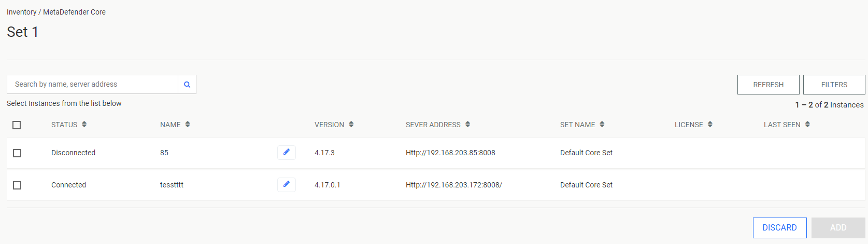The height and width of the screenshot is (244, 868).
Task: Click address Http://192.168.203.172:8008/
Action: [454, 185]
